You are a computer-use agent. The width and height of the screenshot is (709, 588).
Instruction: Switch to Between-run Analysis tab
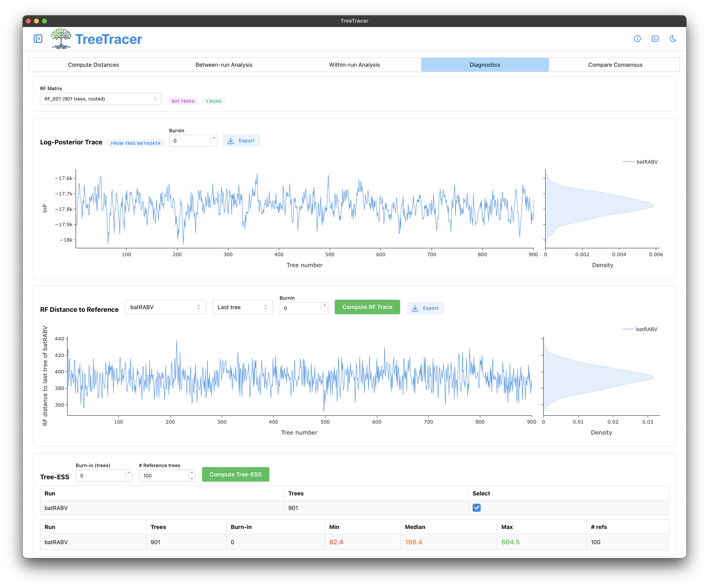pos(224,65)
